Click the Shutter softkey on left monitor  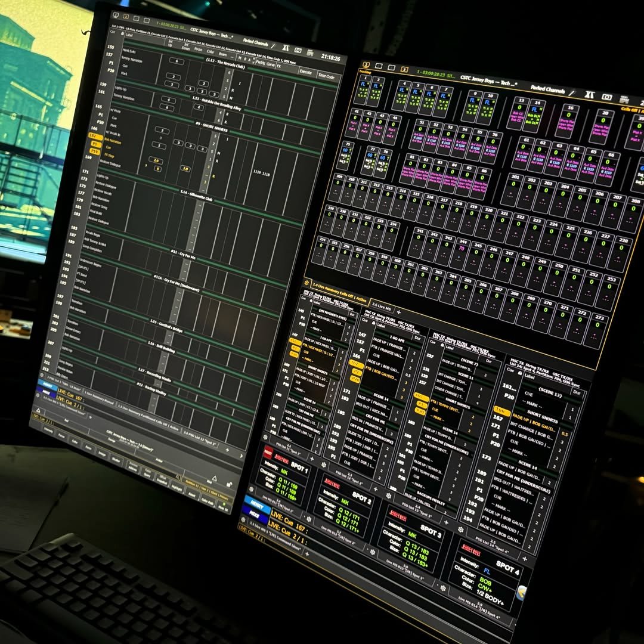[x=116, y=460]
